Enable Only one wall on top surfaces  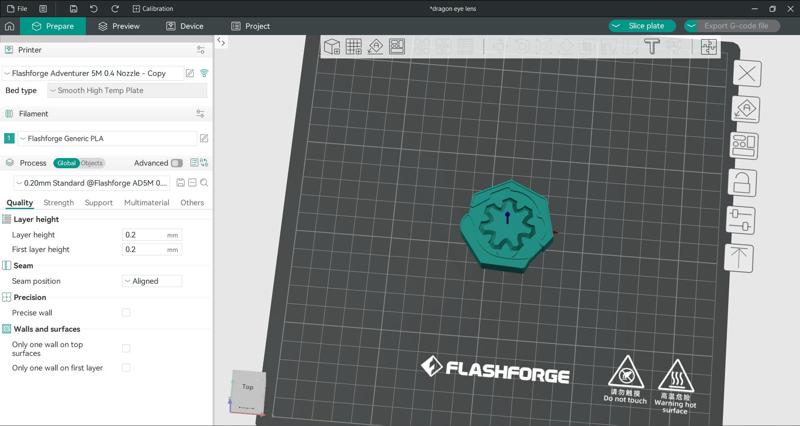pos(126,348)
